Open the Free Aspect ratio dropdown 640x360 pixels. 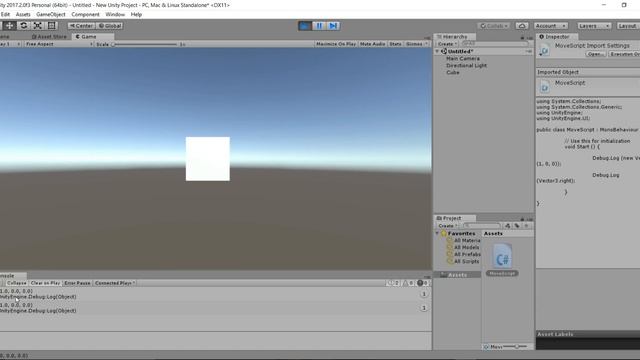point(58,44)
